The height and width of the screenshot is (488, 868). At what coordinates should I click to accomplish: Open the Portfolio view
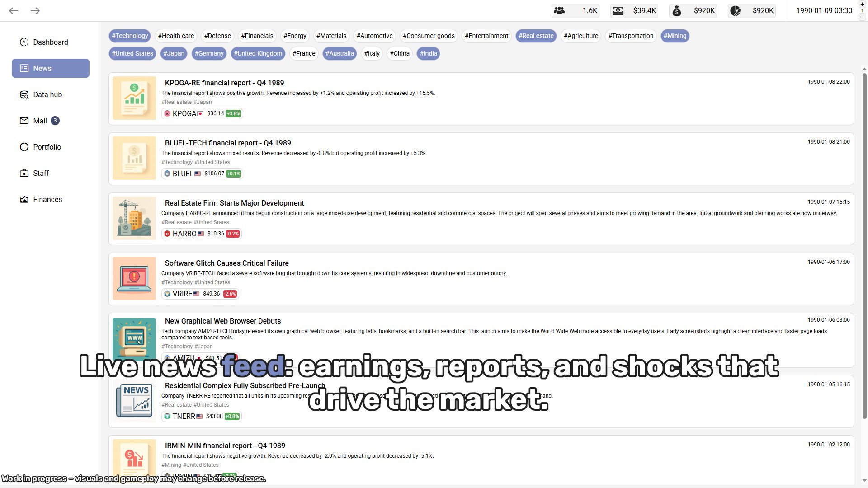tap(47, 147)
